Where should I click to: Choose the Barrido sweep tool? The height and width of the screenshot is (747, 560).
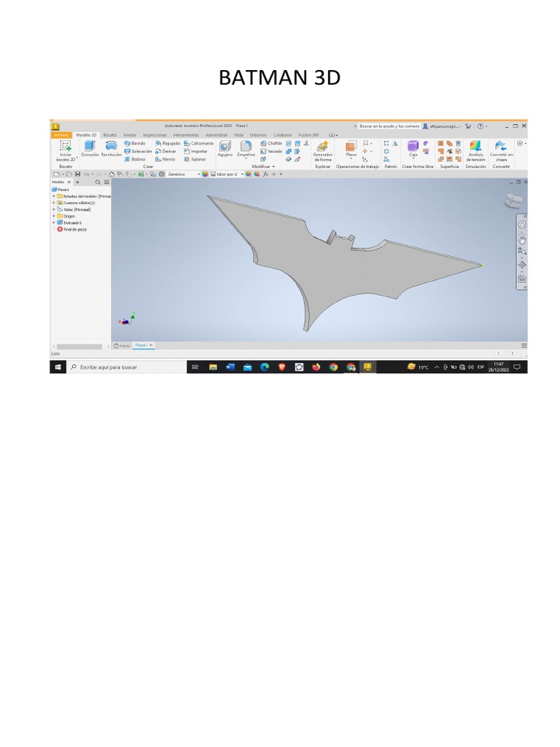click(135, 144)
